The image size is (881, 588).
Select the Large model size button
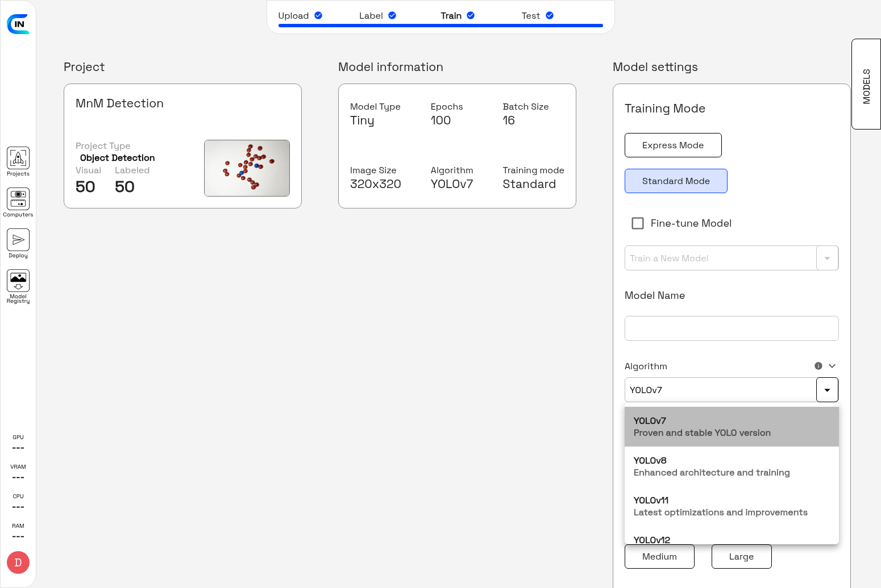click(x=741, y=556)
